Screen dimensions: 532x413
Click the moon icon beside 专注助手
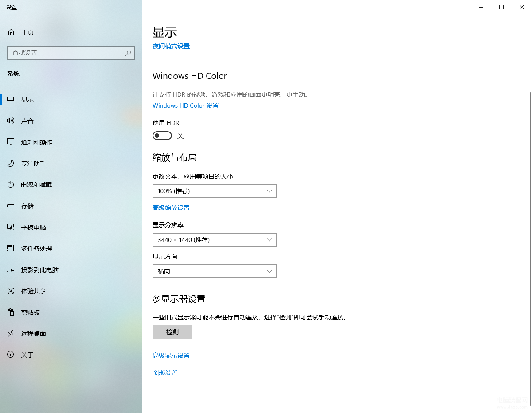pyautogui.click(x=11, y=164)
